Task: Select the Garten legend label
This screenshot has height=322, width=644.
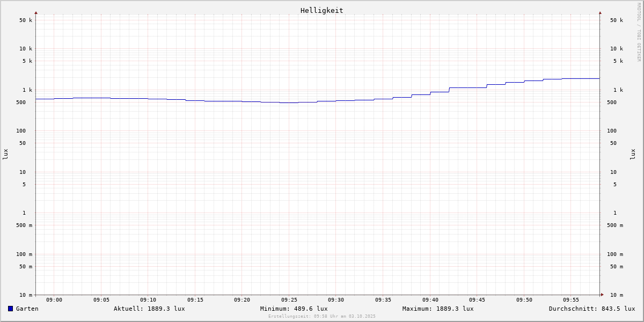Action: pos(27,309)
